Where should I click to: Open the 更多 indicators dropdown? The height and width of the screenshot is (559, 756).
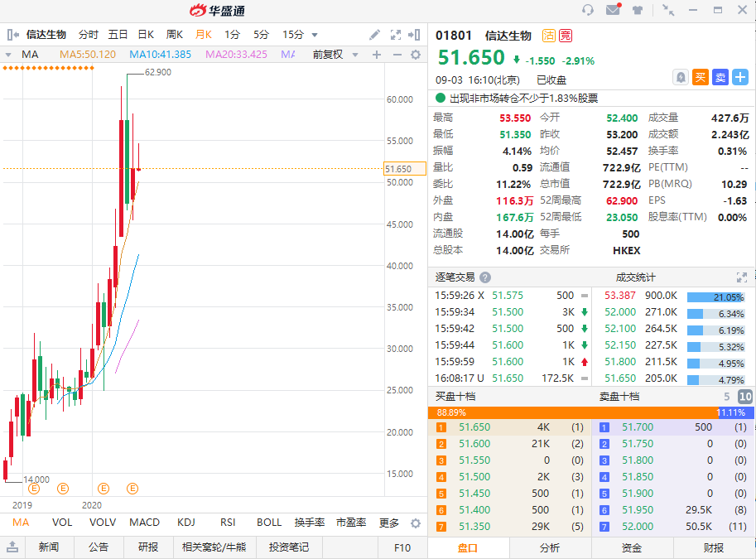(389, 523)
